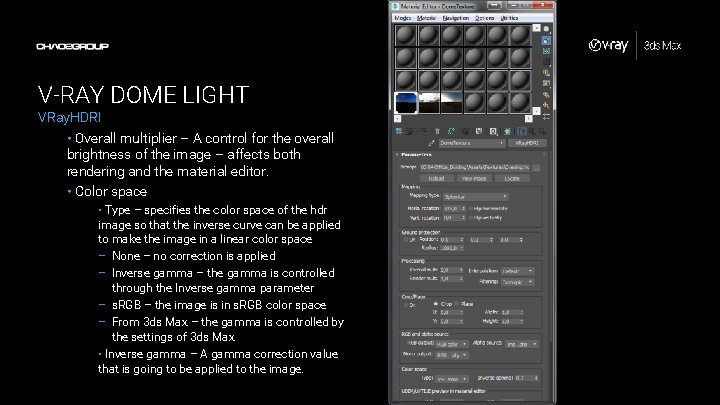Viewport: 720px width, 405px height.
Task: Select the third HDRI sample slot
Action: click(452, 102)
